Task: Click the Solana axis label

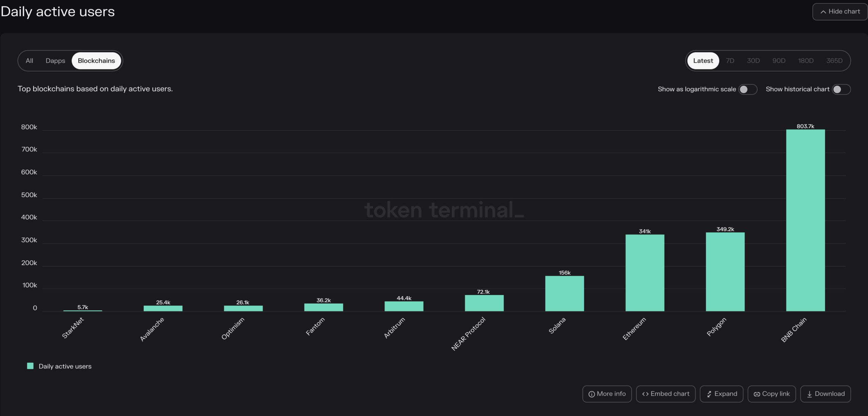Action: pyautogui.click(x=557, y=326)
